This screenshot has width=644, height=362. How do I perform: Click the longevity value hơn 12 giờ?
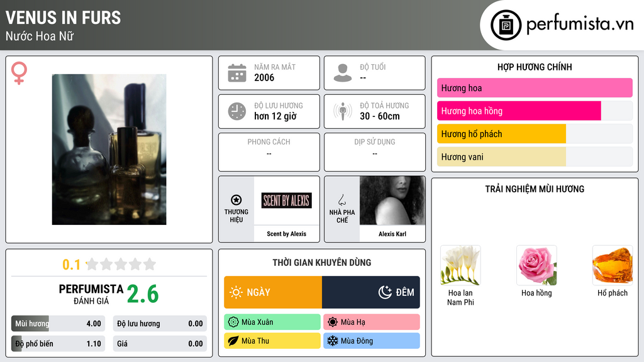click(x=275, y=116)
